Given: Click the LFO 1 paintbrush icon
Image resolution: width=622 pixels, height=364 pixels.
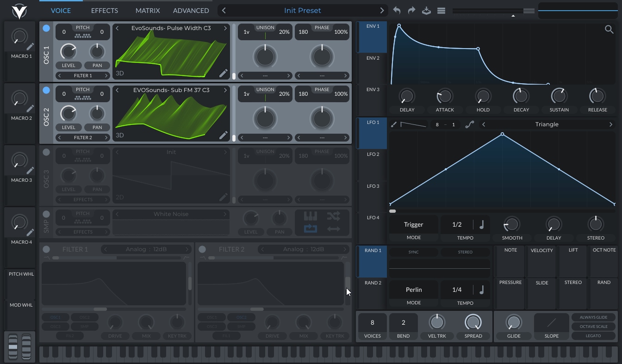Looking at the screenshot, I should tap(394, 124).
